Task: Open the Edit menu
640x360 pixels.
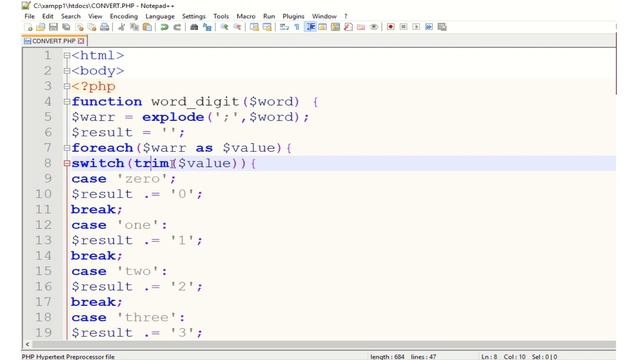Action: point(48,16)
